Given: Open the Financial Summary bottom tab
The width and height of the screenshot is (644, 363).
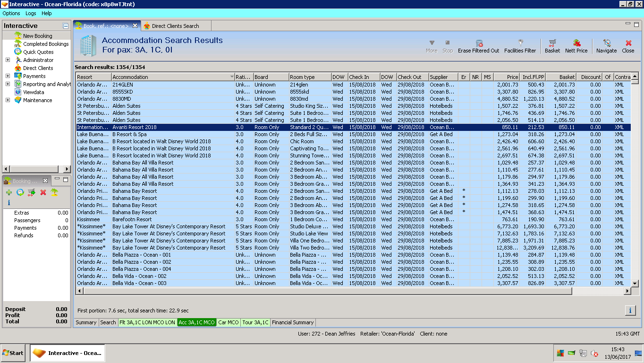Looking at the screenshot, I should click(293, 322).
